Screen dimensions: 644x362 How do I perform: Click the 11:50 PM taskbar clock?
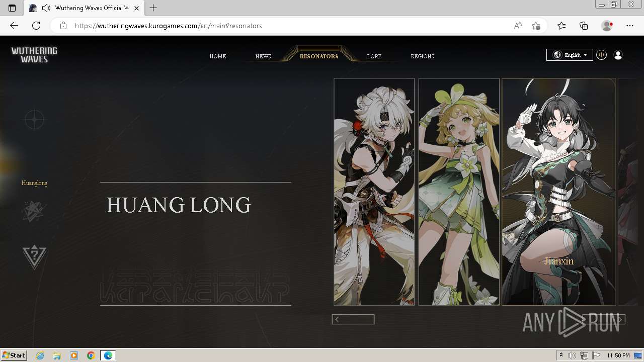618,355
